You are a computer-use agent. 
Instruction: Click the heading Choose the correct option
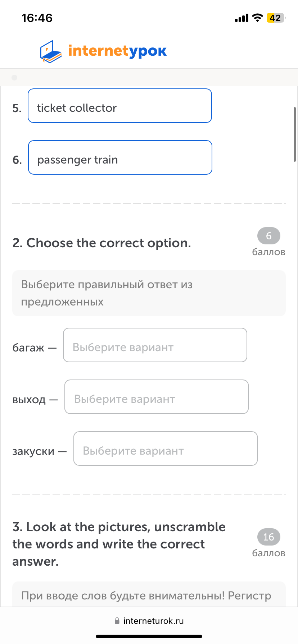coord(101,243)
